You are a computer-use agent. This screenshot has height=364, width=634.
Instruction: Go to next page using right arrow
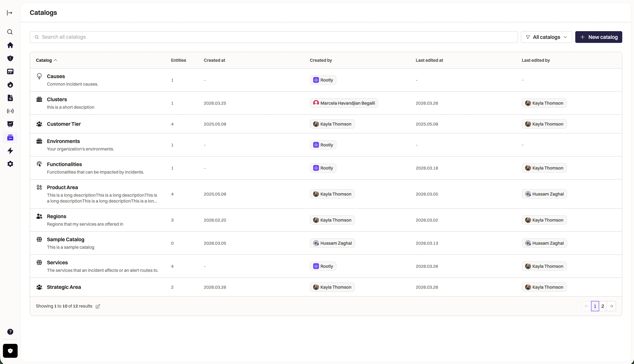pyautogui.click(x=611, y=306)
